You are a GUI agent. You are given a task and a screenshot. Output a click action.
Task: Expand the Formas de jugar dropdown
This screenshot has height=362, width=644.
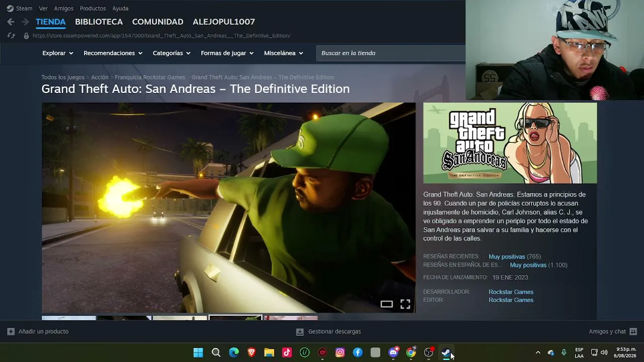(227, 53)
